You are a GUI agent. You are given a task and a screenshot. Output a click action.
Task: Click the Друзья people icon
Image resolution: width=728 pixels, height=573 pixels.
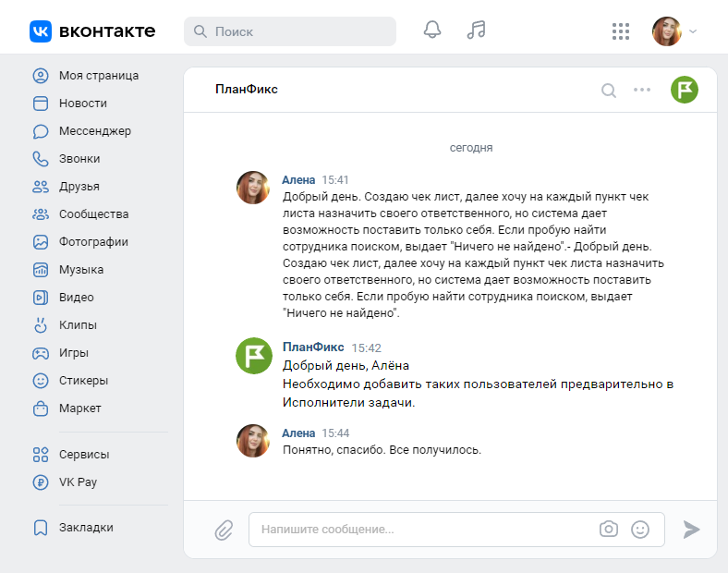click(41, 187)
